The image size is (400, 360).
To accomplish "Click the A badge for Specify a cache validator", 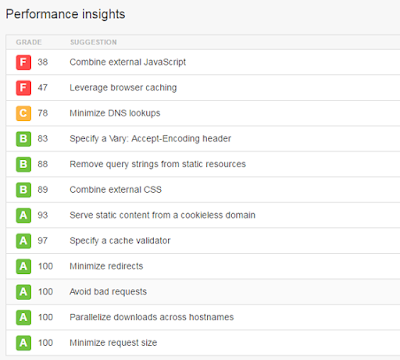I will (23, 241).
